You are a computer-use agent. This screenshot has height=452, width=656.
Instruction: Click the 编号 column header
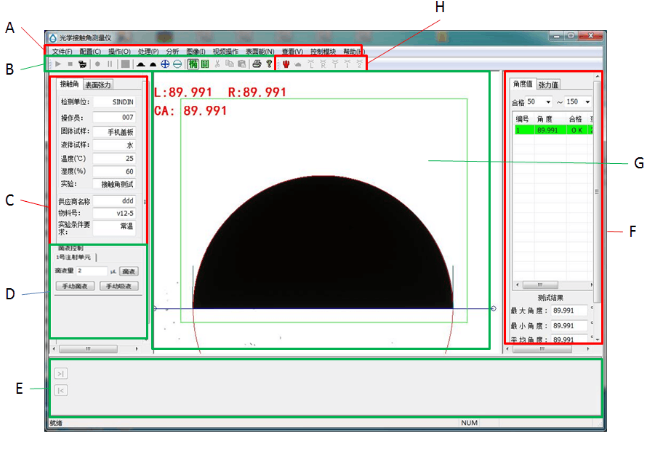coord(522,119)
